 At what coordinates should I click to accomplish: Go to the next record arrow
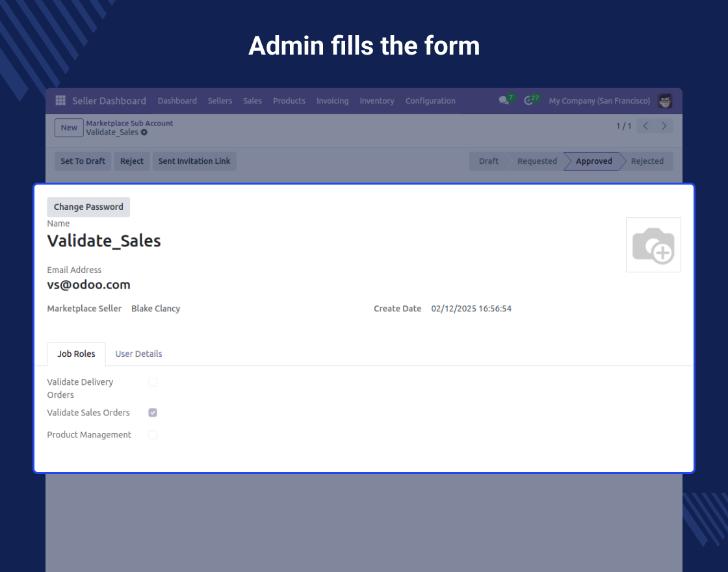(x=664, y=126)
